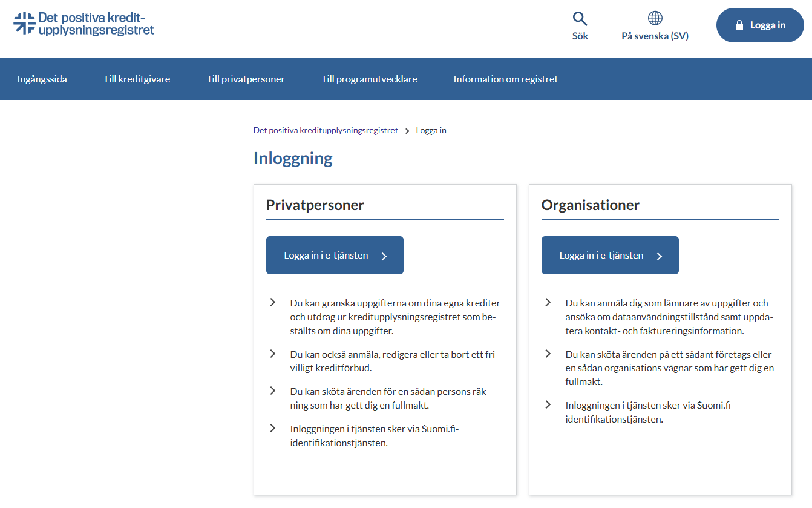
Task: Click the Organisationer card heading
Action: click(x=590, y=205)
